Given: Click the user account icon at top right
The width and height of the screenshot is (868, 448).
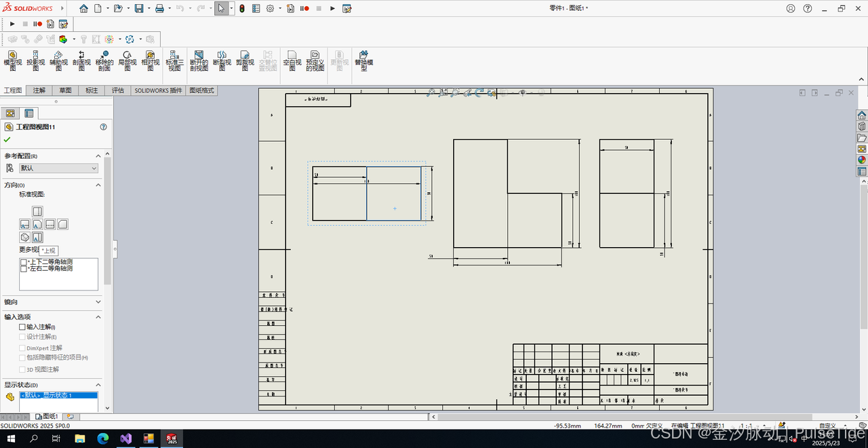Looking at the screenshot, I should pyautogui.click(x=791, y=9).
